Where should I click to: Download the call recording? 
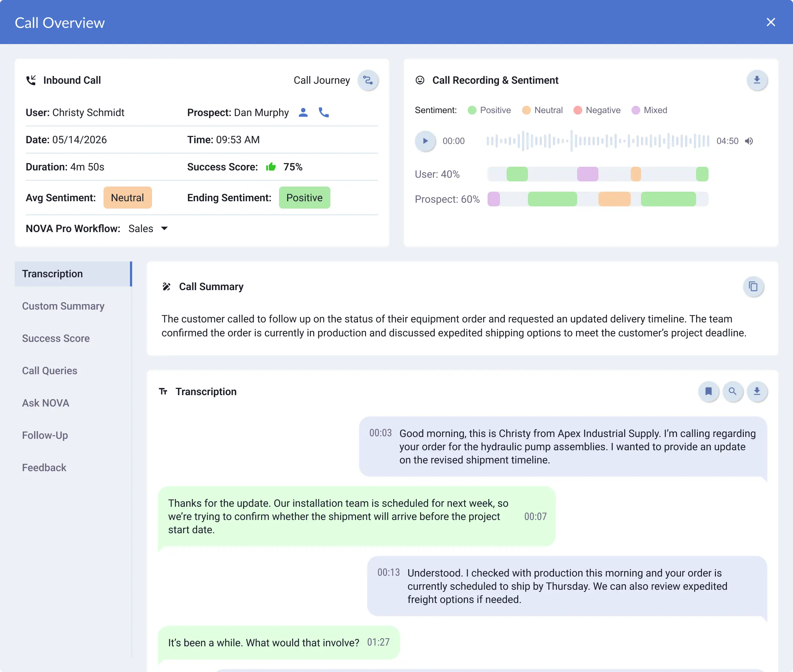757,80
